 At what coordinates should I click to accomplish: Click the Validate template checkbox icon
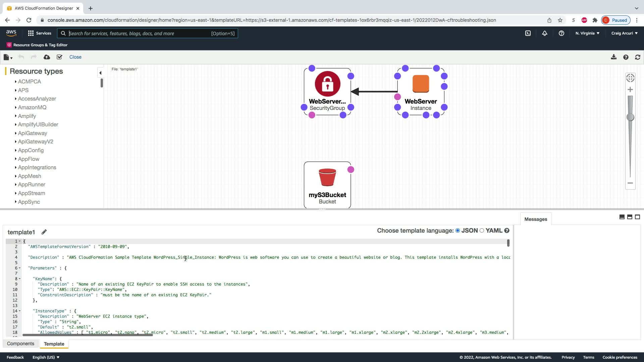(59, 57)
